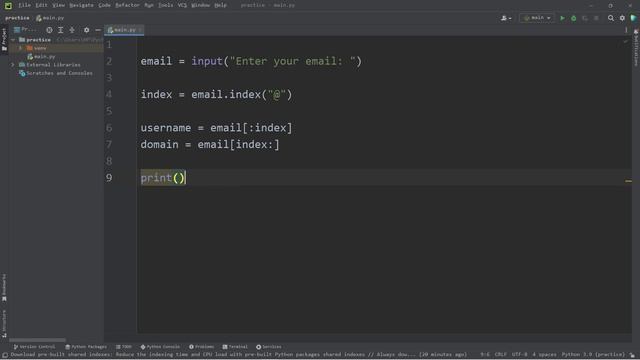
Task: Open the File menu
Action: click(x=24, y=5)
